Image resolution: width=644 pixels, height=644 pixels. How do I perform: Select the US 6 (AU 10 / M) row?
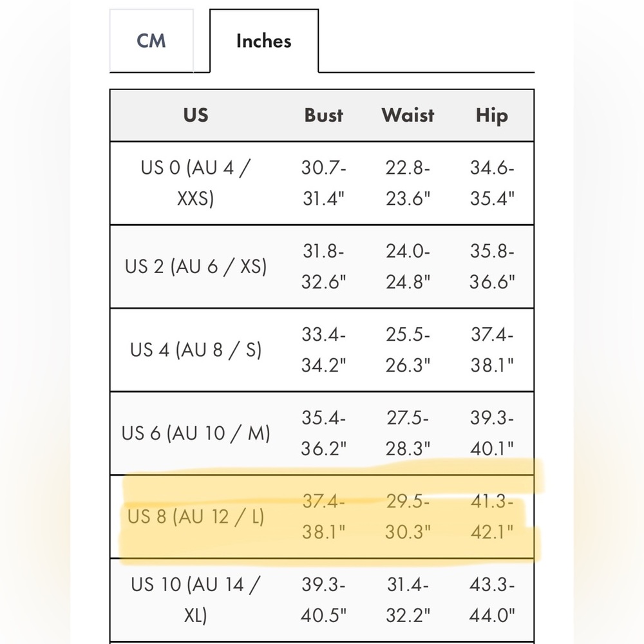(322, 433)
